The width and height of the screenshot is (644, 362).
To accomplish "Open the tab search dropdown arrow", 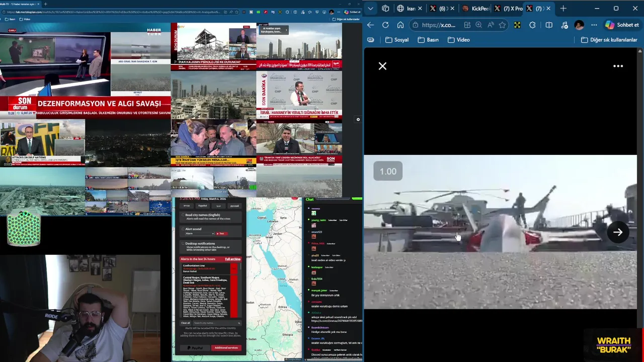I will coord(371,8).
